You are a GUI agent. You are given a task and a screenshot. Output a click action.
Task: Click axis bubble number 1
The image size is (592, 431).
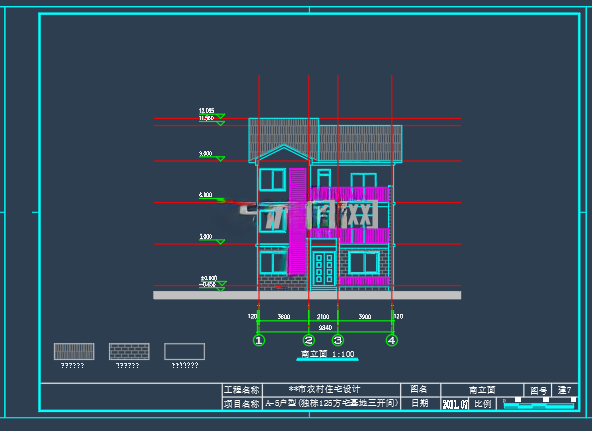coord(259,340)
